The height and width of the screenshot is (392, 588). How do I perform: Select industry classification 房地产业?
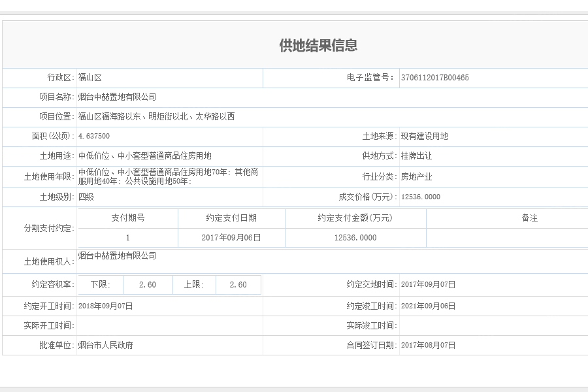(x=416, y=176)
